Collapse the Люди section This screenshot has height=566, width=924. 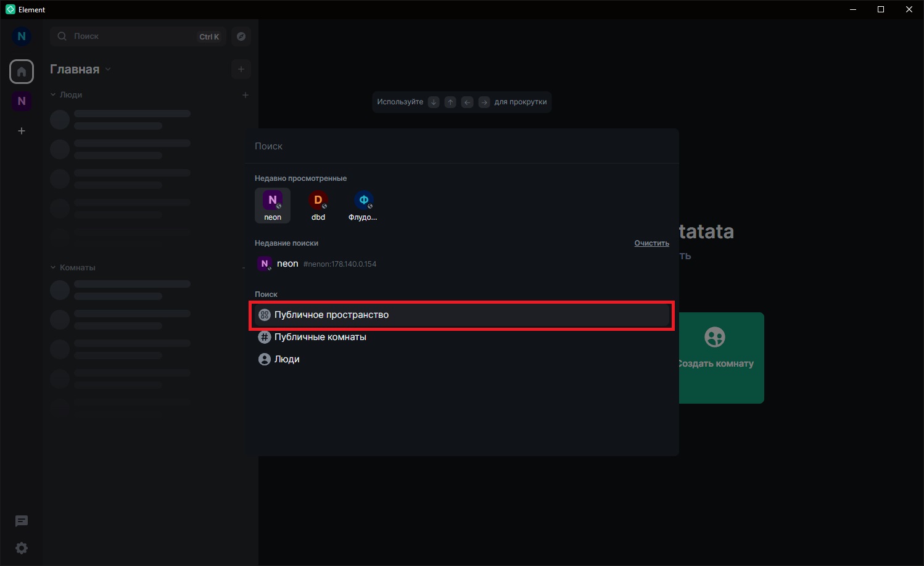point(66,95)
